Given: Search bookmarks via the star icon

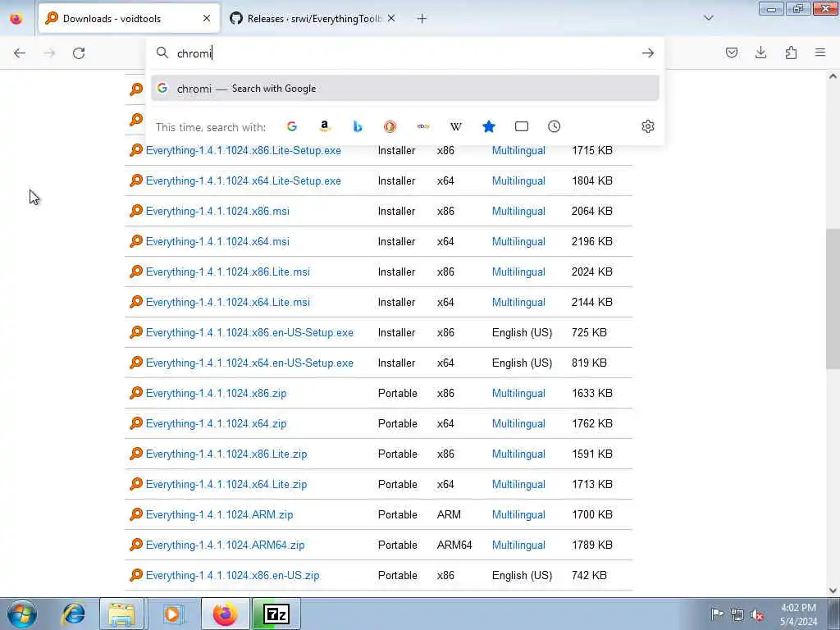Looking at the screenshot, I should pyautogui.click(x=489, y=126).
